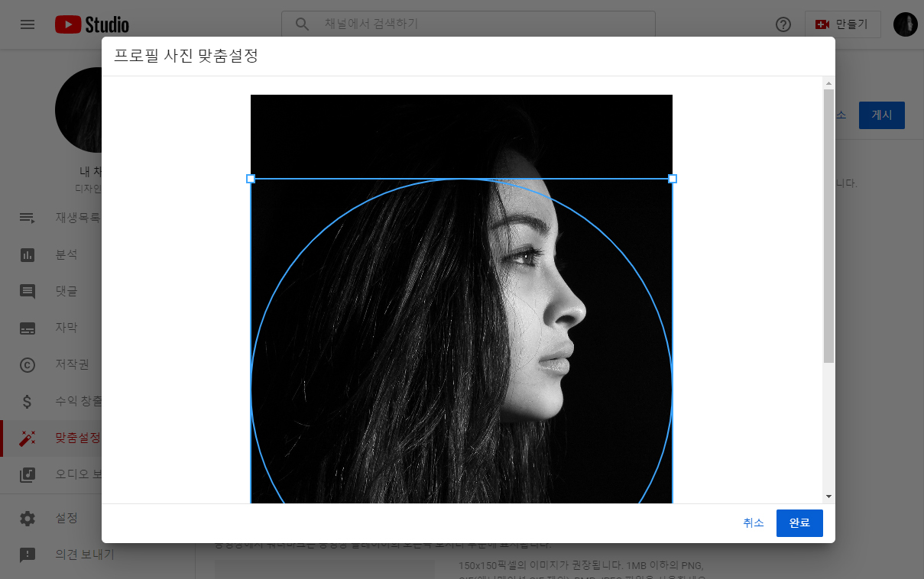924x579 pixels.
Task: Select 자막 in the sidebar menu
Action: coord(66,328)
